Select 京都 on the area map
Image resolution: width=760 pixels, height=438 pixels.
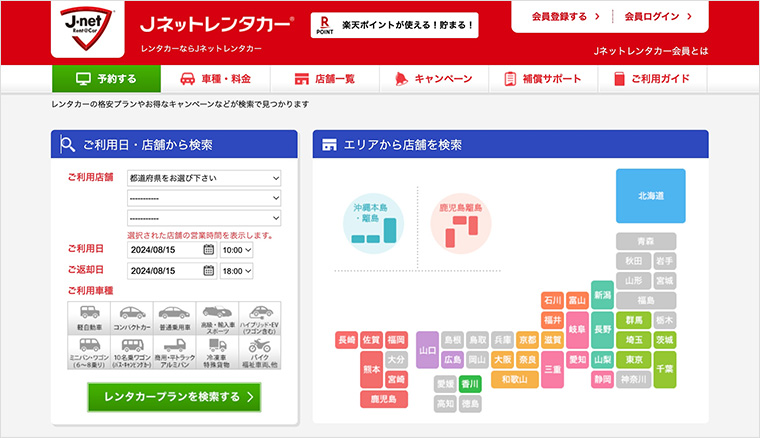(x=527, y=340)
